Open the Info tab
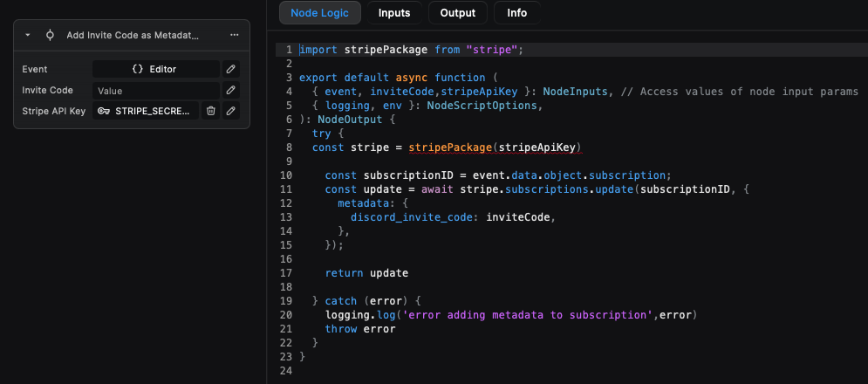868x384 pixels. [516, 13]
